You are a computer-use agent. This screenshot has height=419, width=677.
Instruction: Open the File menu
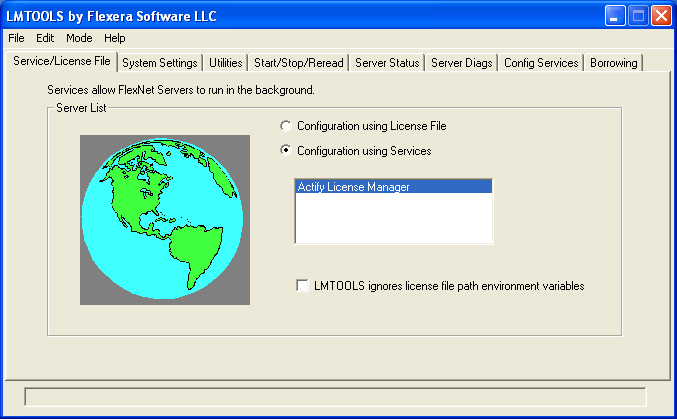point(16,38)
